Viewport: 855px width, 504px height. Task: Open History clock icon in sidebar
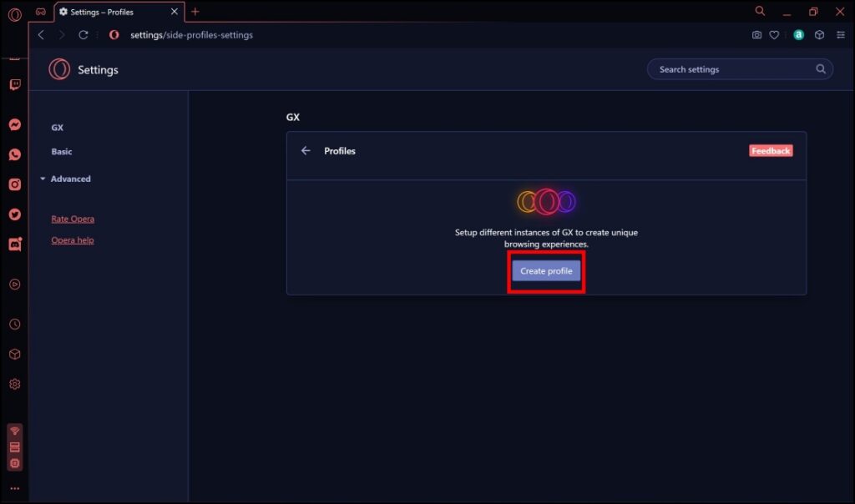coord(15,325)
